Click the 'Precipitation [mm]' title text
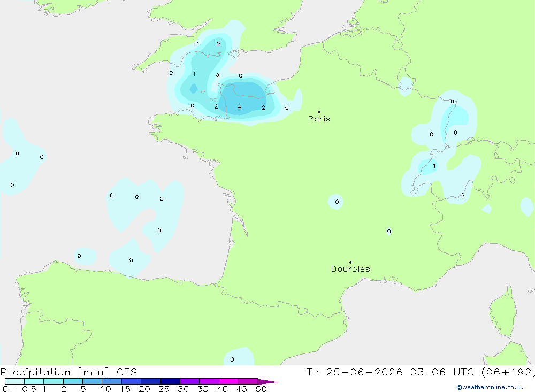This screenshot has width=535, height=392. [x=55, y=372]
